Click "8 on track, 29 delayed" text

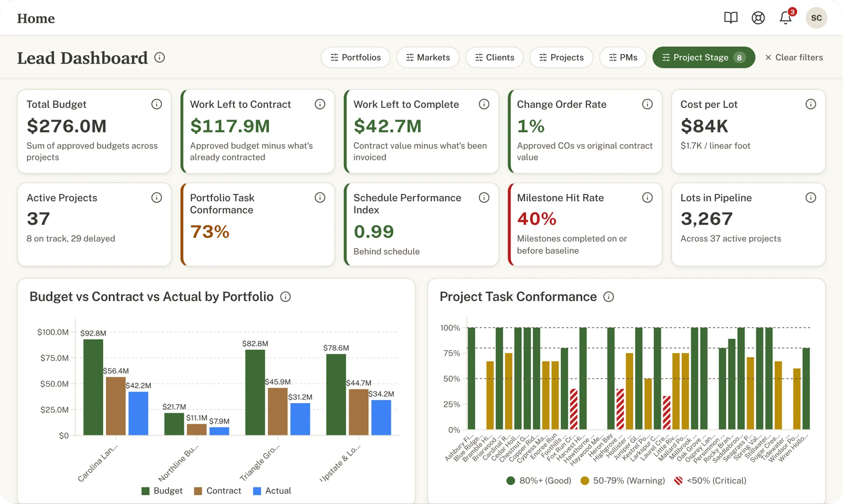(x=71, y=239)
